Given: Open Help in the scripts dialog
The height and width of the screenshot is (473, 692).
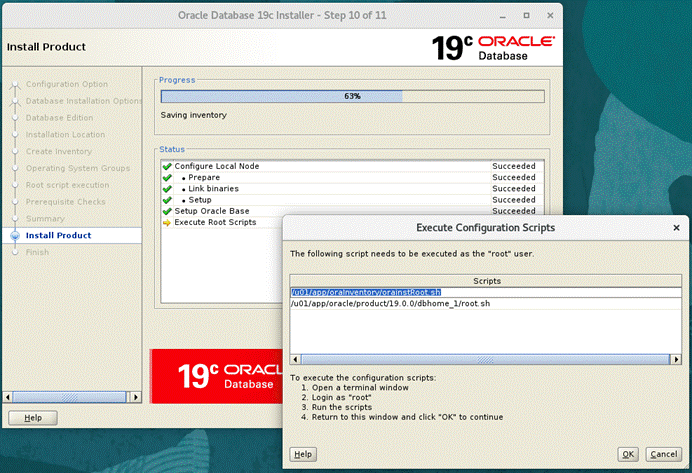Looking at the screenshot, I should click(x=303, y=454).
